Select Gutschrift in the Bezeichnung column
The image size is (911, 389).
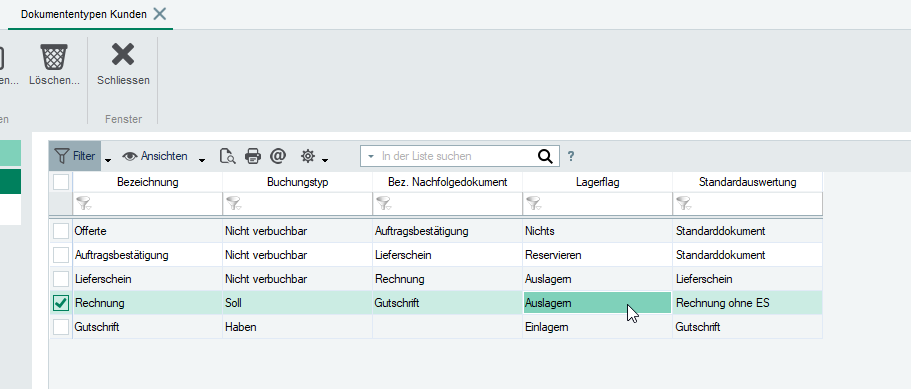pos(148,327)
